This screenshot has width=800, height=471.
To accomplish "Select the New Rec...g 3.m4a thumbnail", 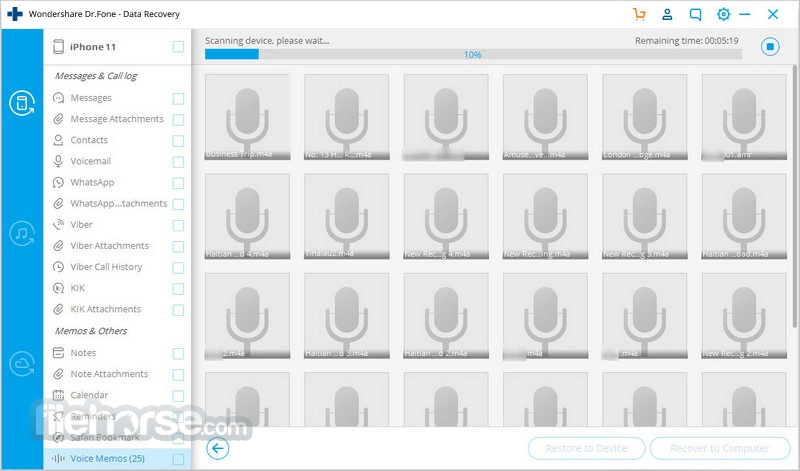I will [x=645, y=216].
